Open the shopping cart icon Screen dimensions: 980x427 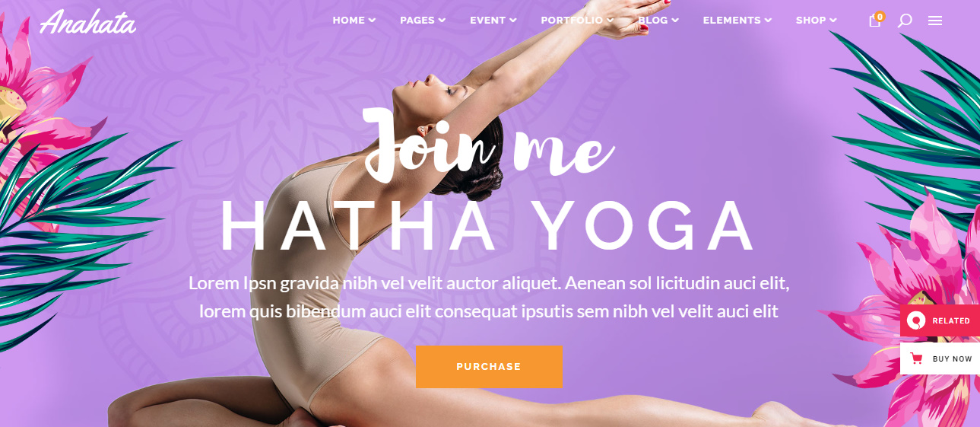pos(874,21)
